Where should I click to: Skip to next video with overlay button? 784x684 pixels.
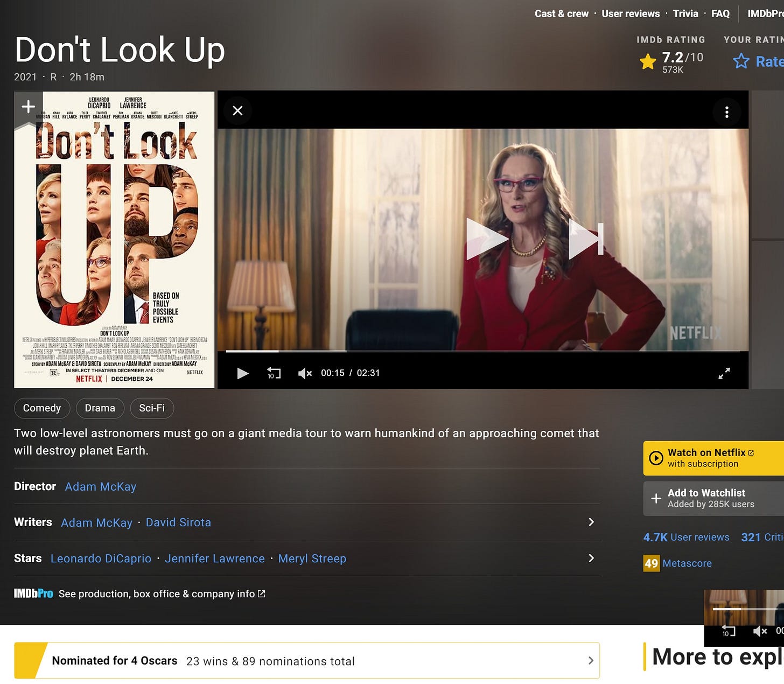[586, 239]
